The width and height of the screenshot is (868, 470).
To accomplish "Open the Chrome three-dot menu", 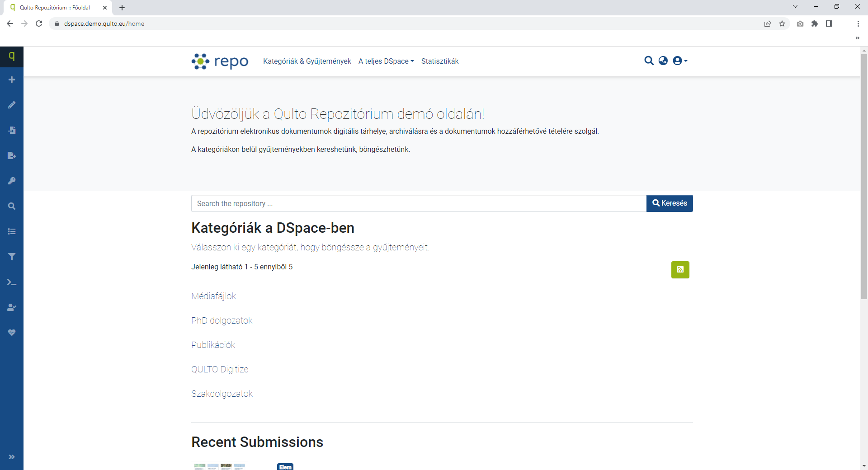I will click(x=858, y=23).
